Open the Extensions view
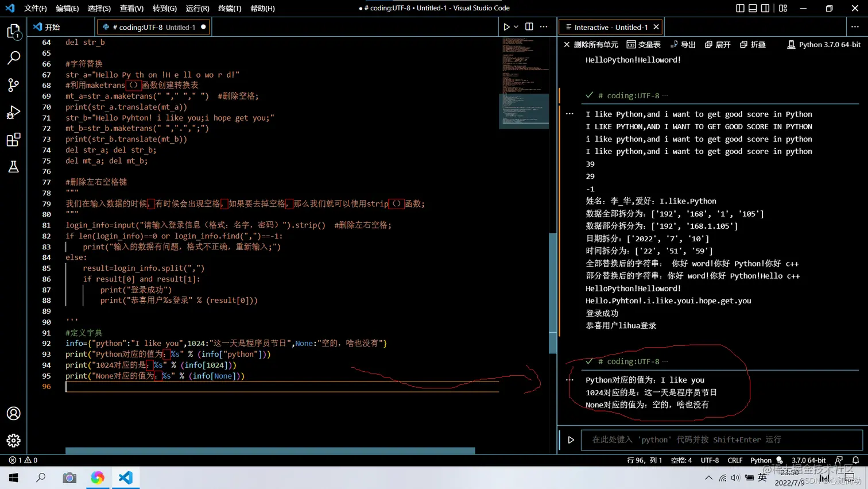The width and height of the screenshot is (868, 489). click(13, 140)
